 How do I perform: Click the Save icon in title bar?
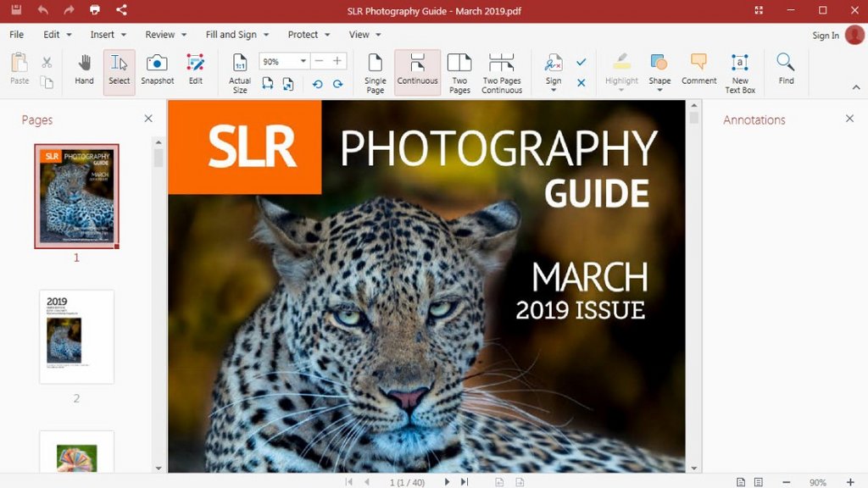16,9
